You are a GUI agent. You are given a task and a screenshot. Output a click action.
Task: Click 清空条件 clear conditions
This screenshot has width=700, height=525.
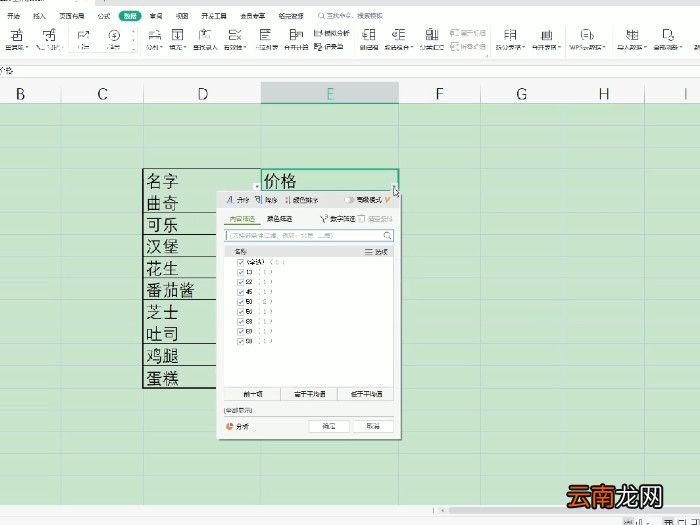click(x=375, y=219)
